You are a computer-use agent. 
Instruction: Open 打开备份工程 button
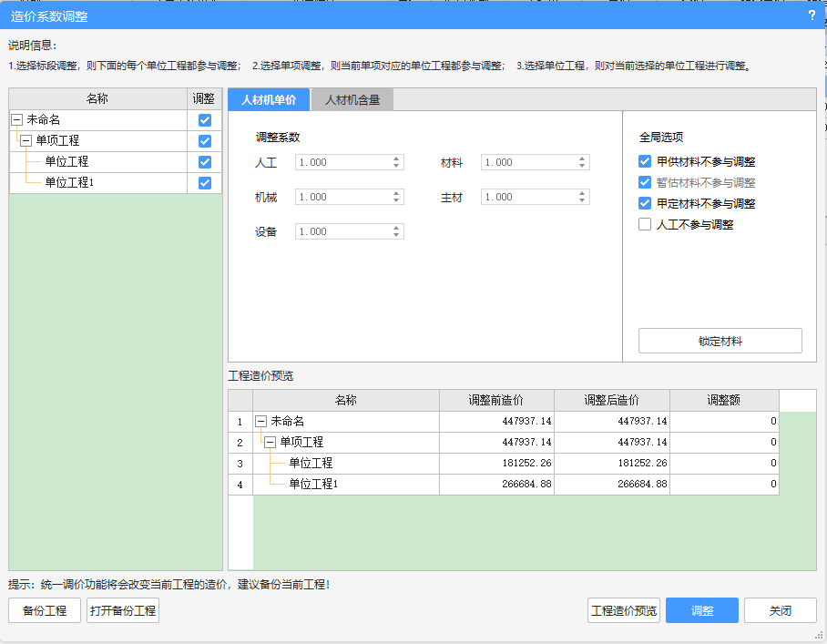[123, 610]
